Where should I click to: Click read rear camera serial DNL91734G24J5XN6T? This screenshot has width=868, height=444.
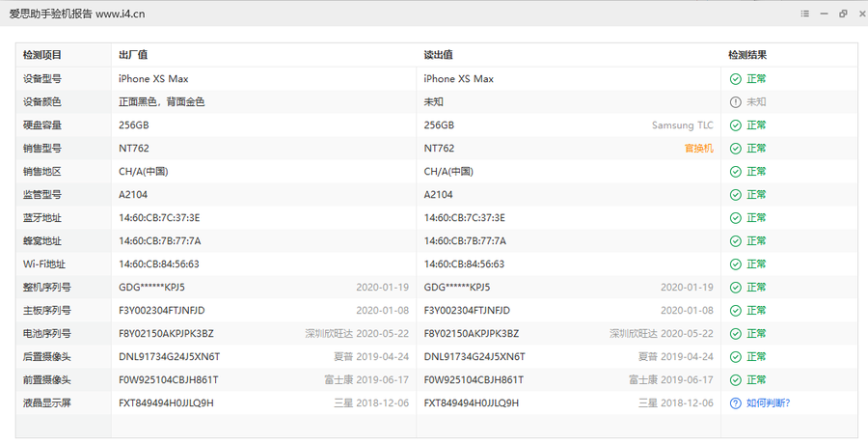pos(475,357)
